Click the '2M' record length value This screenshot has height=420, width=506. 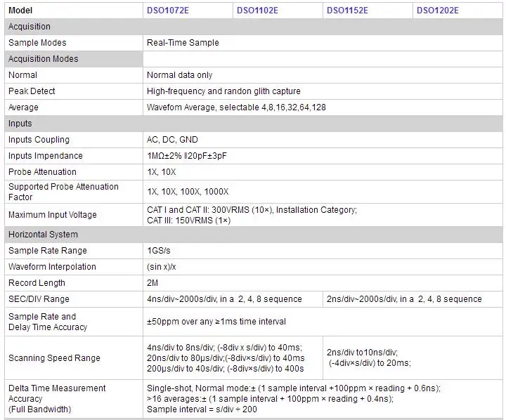153,283
